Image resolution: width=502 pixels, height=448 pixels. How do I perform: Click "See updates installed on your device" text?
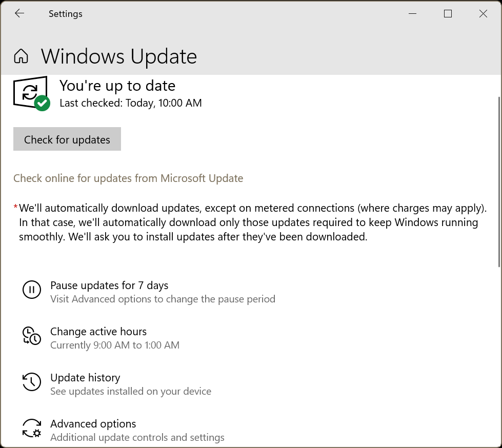131,392
